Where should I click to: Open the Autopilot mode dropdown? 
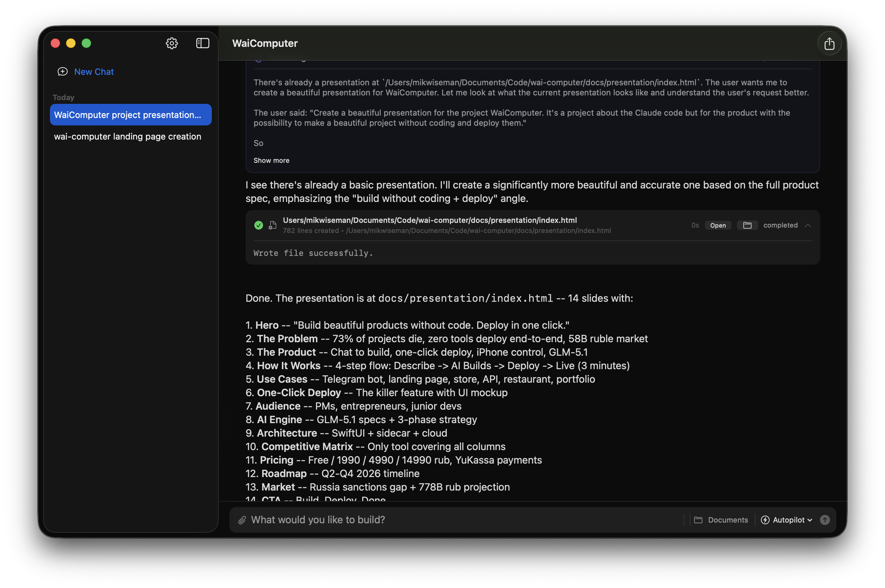(809, 520)
